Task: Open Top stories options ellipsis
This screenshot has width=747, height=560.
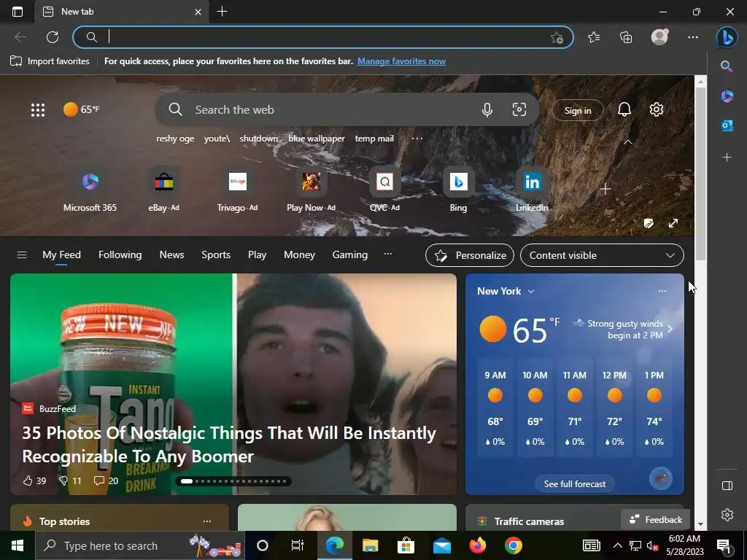Action: 206,521
